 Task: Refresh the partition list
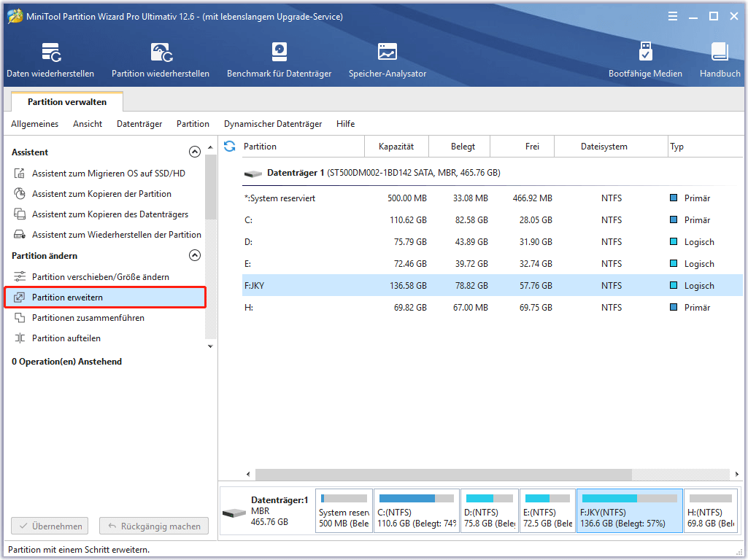pos(229,147)
